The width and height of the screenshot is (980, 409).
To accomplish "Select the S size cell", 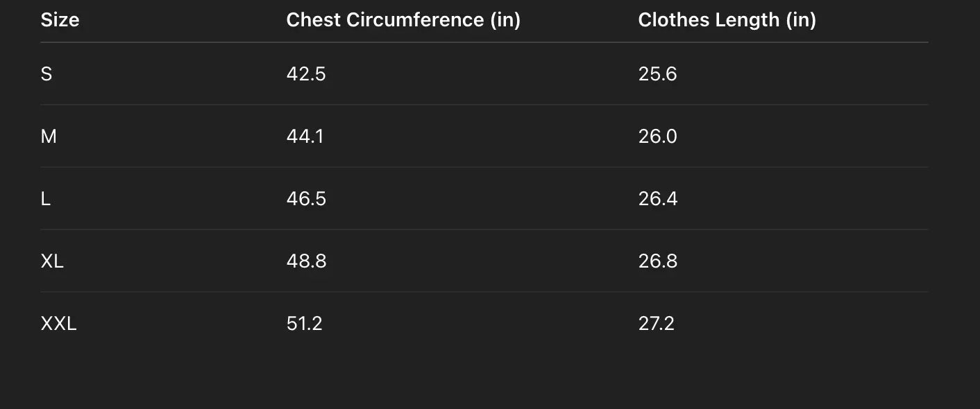I will (47, 74).
